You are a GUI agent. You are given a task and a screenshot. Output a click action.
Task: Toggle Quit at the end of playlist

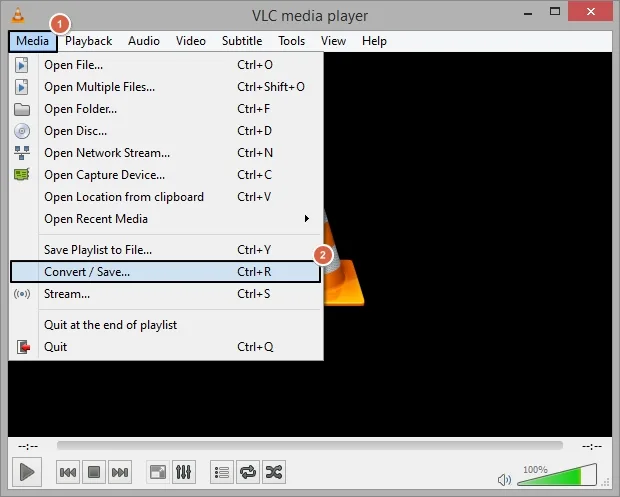click(166, 325)
